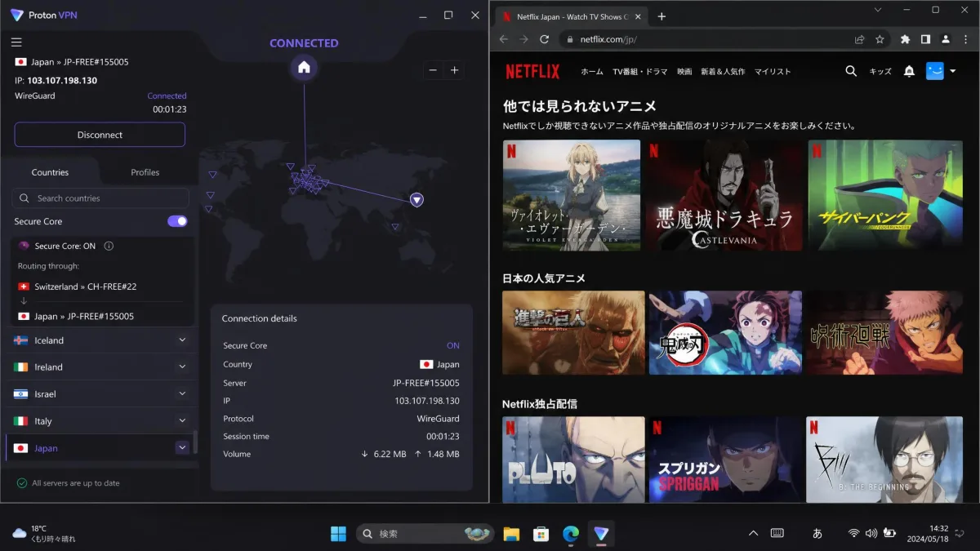Open Microsoft Edge from taskbar
980x551 pixels.
pos(571,534)
